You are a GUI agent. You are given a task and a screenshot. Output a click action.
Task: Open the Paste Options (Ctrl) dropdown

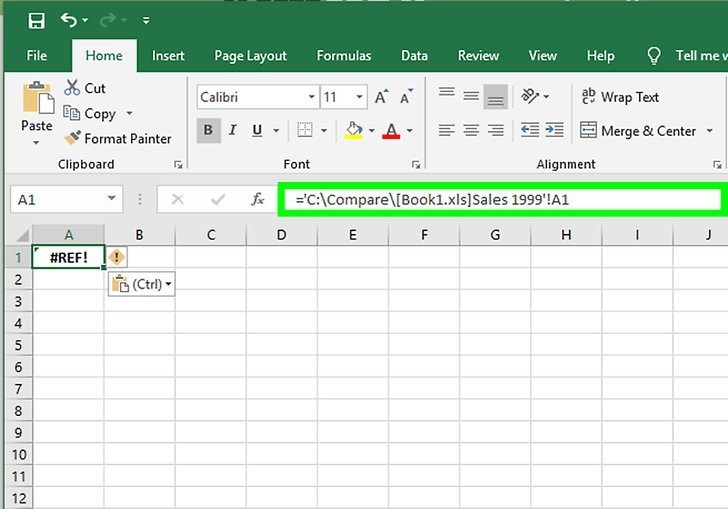141,284
